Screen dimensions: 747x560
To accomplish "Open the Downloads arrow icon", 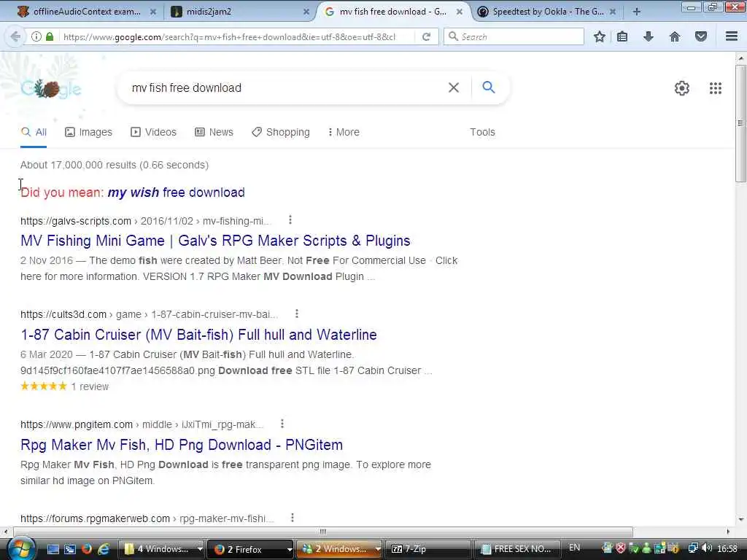I will click(649, 36).
